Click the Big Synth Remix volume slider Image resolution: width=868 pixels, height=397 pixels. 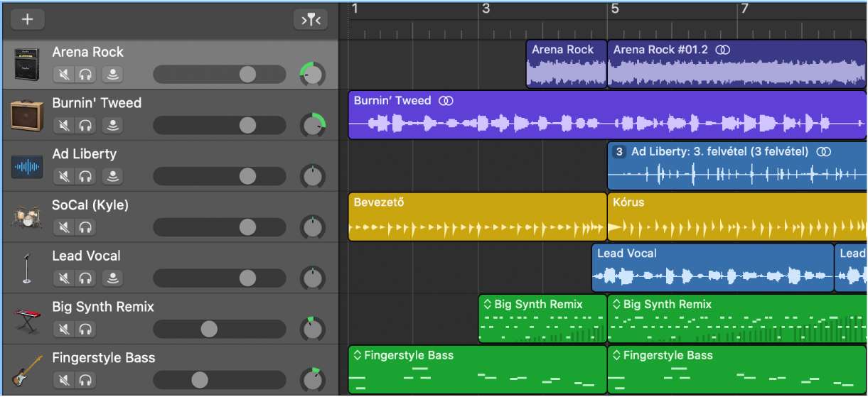click(x=209, y=329)
